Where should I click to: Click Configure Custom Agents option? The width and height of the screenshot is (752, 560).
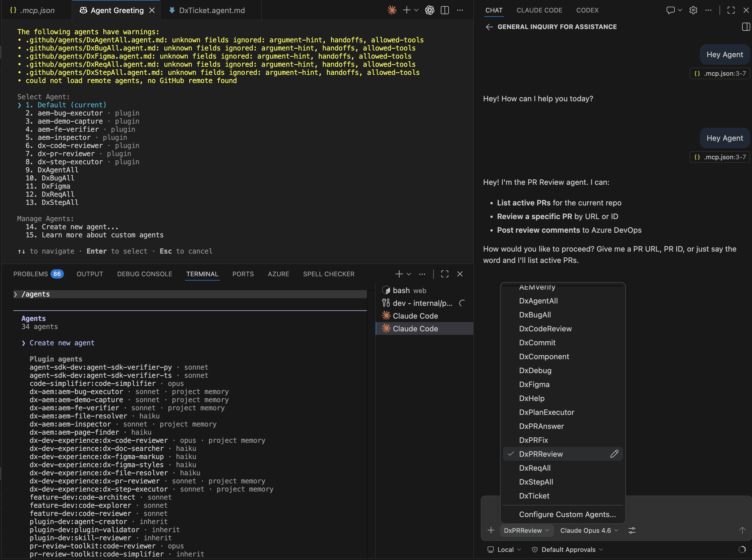point(568,514)
